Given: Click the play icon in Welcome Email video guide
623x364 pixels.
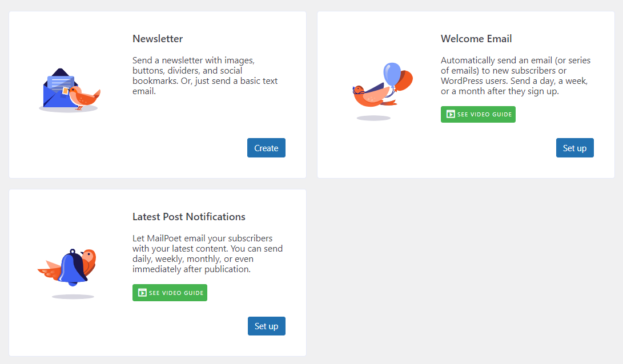Looking at the screenshot, I should (451, 115).
